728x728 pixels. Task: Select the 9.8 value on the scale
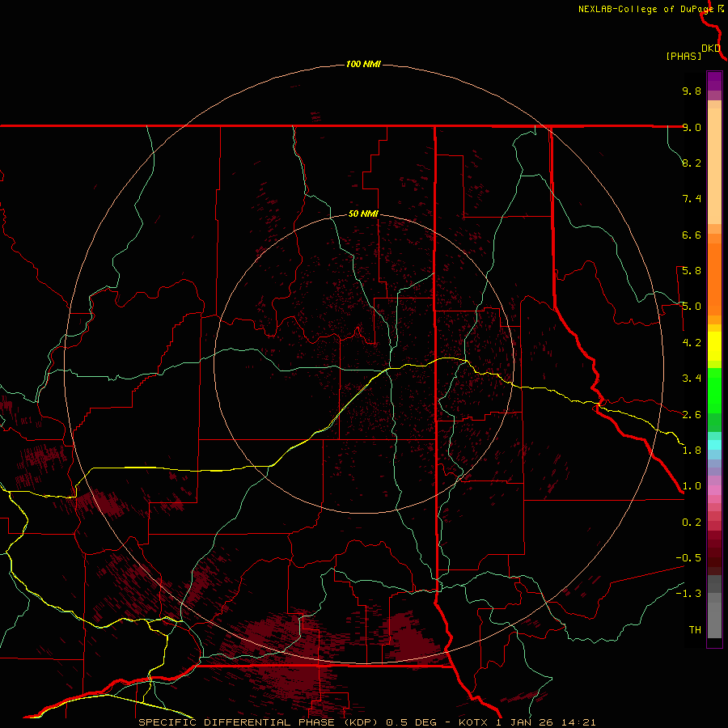click(692, 91)
